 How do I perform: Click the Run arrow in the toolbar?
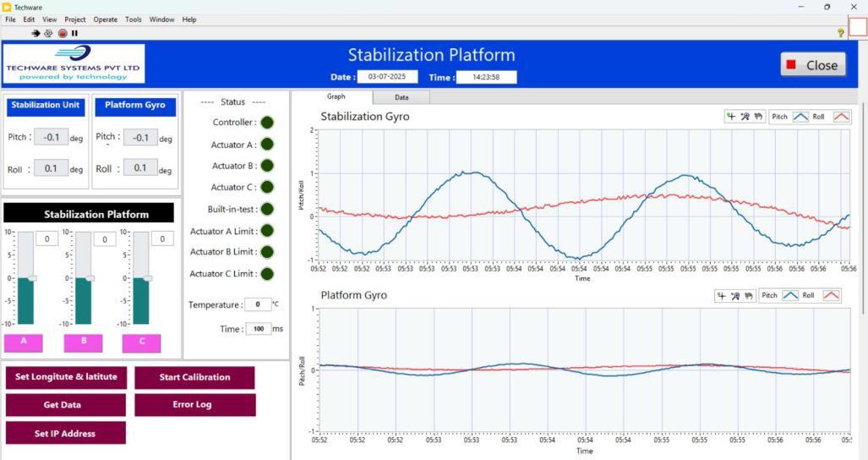(36, 33)
